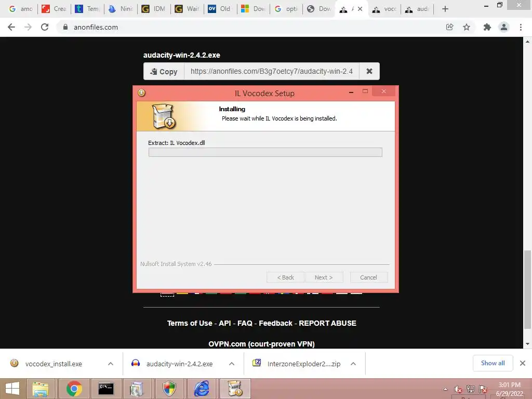This screenshot has width=532, height=399.
Task: Switch to the 'IDM' tab
Action: coord(154,9)
